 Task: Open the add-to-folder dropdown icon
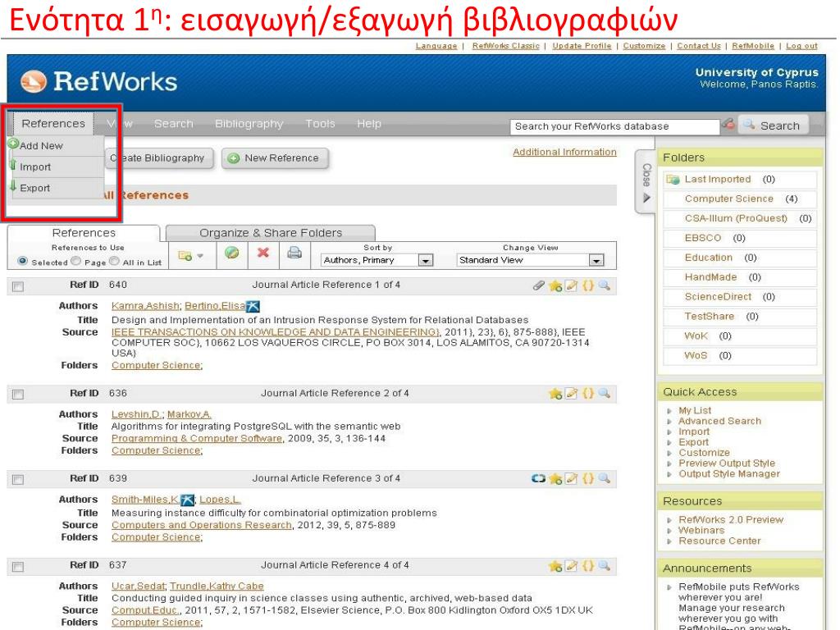pyautogui.click(x=190, y=256)
